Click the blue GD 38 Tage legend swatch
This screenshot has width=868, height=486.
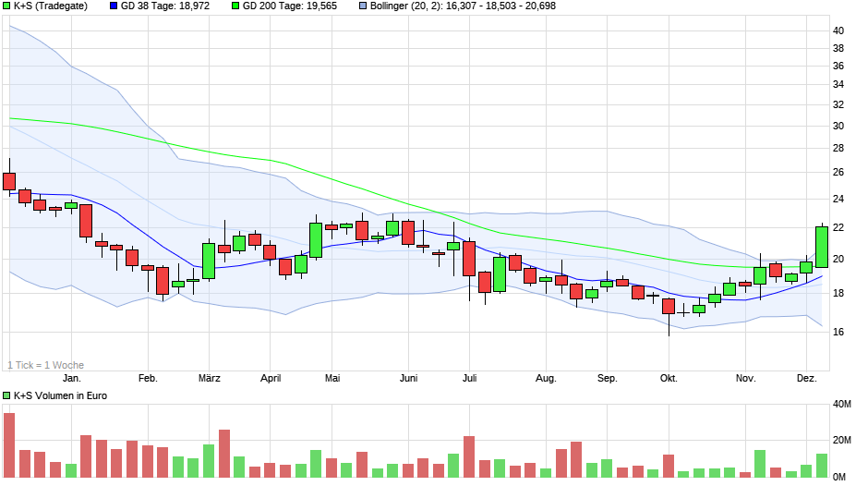point(114,6)
